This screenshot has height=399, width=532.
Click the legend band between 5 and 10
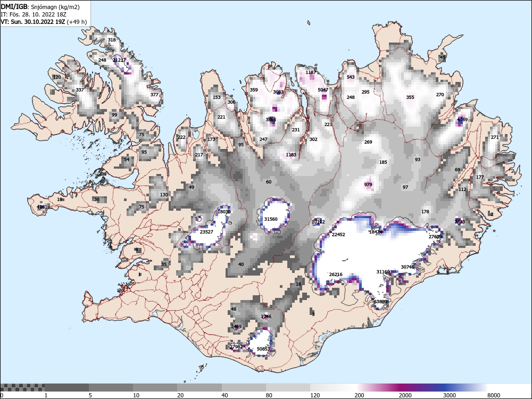click(x=111, y=387)
